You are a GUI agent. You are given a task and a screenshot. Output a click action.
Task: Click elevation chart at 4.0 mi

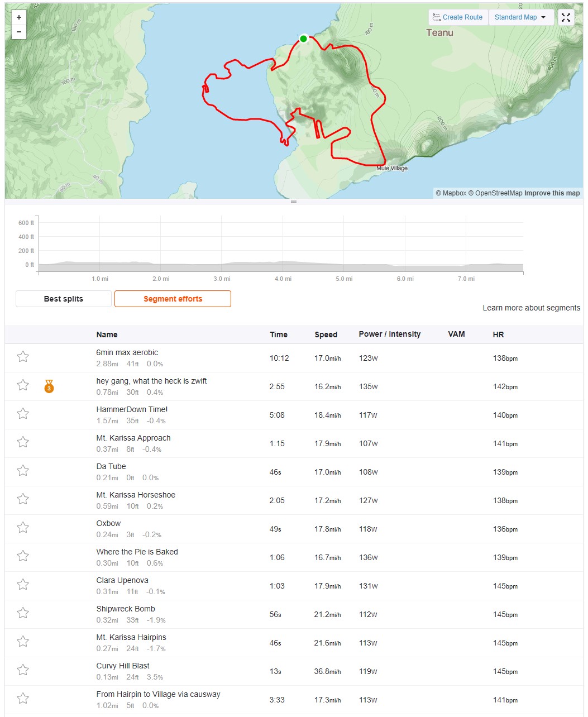point(283,262)
